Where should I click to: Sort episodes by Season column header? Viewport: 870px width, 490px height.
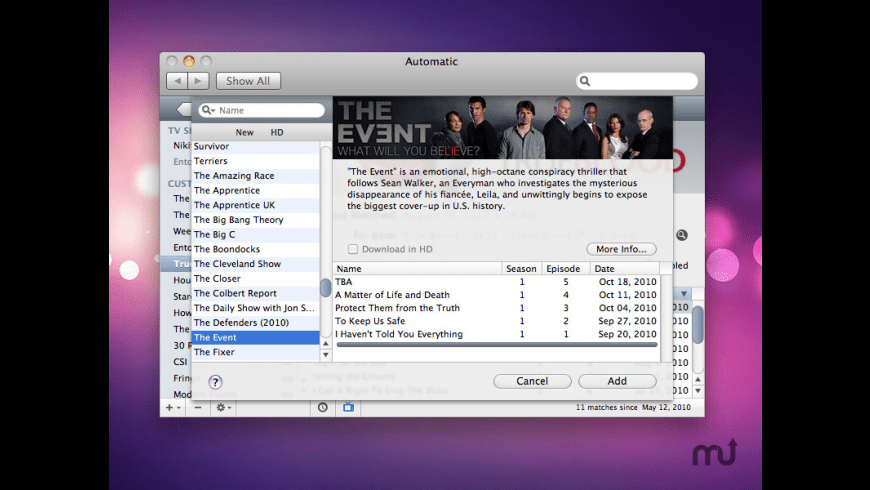tap(522, 269)
